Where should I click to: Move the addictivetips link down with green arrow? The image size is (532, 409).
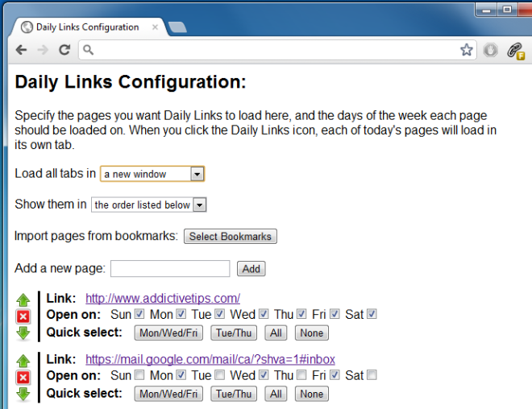(23, 333)
